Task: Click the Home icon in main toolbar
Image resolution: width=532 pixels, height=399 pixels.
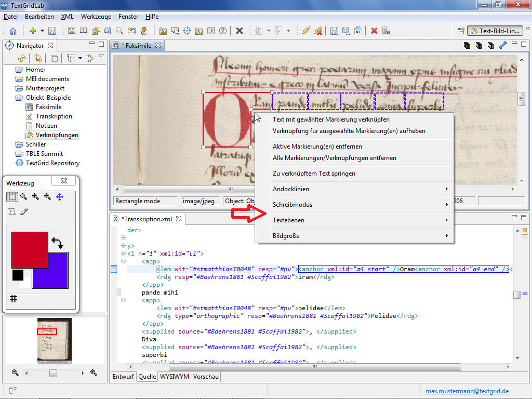Action: pyautogui.click(x=13, y=31)
